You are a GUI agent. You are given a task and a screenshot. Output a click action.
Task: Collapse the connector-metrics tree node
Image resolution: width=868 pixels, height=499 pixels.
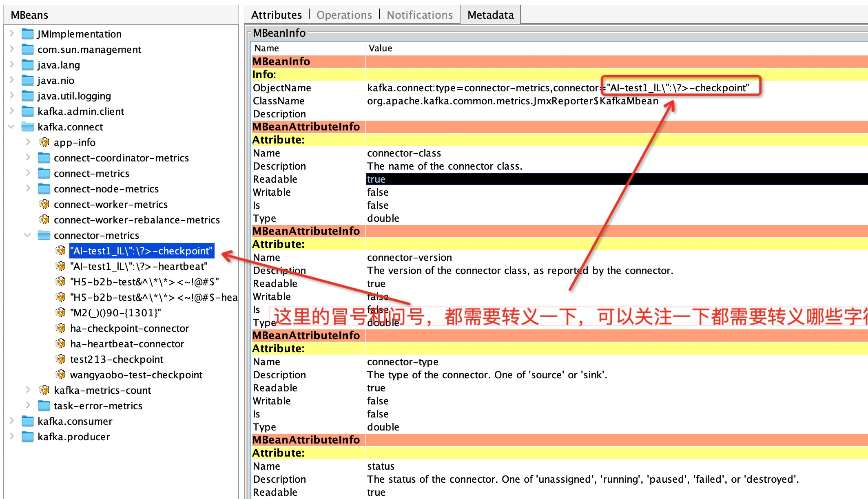(x=27, y=235)
